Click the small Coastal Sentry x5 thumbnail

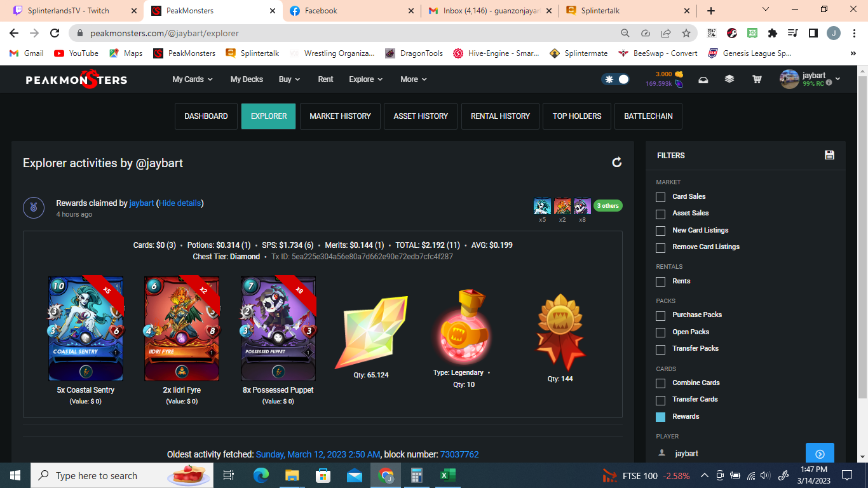click(x=542, y=206)
